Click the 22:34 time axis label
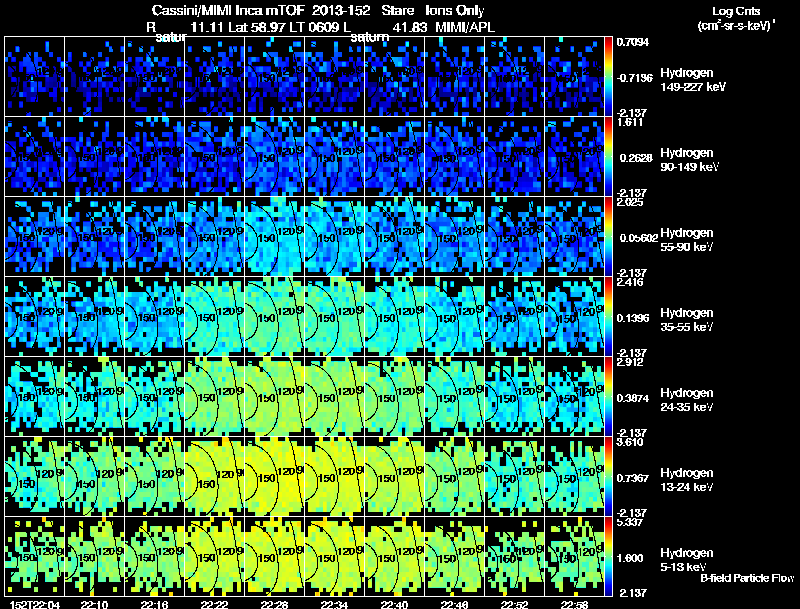 click(x=334, y=605)
